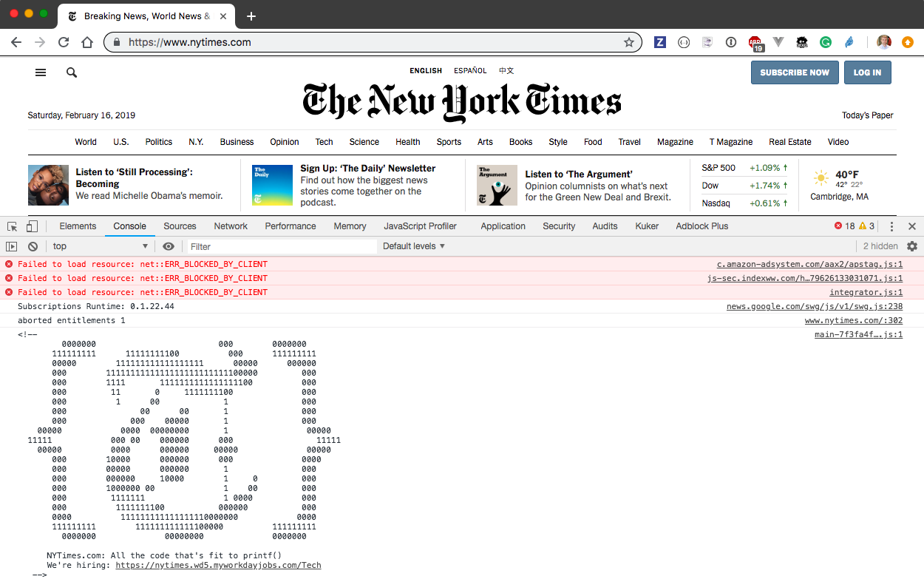This screenshot has width=924, height=579.
Task: Open the T Magazine section
Action: [731, 142]
